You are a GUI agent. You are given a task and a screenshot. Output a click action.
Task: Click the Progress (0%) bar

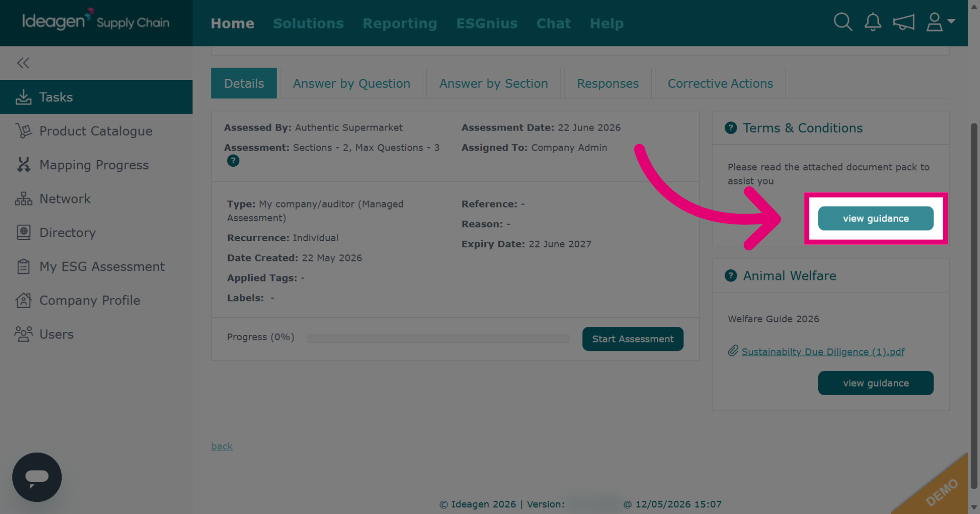[438, 339]
